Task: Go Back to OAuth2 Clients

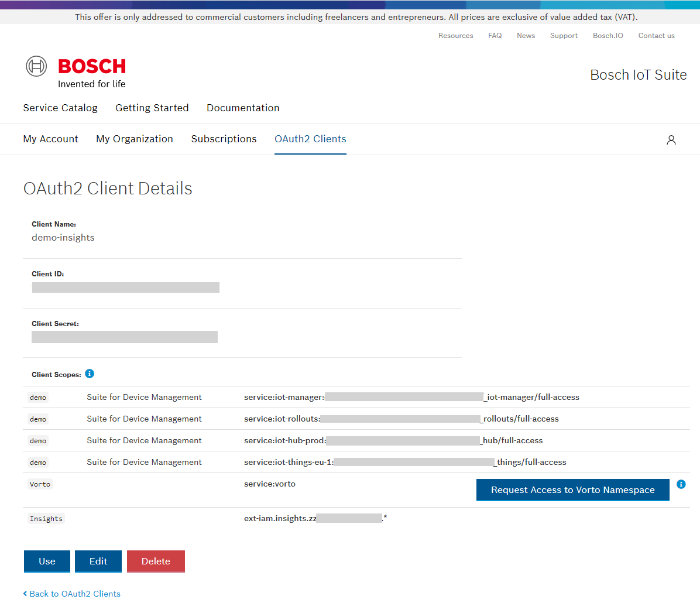Action: pyautogui.click(x=72, y=594)
